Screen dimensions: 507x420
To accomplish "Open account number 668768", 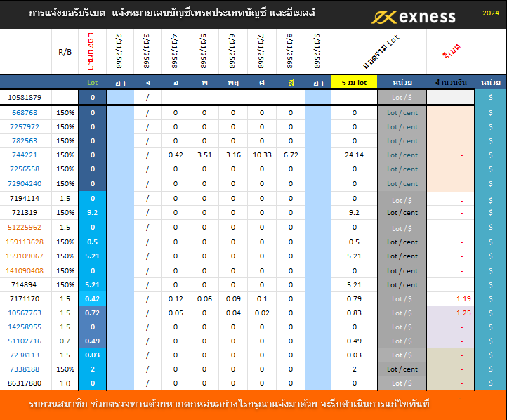I will pos(25,112).
